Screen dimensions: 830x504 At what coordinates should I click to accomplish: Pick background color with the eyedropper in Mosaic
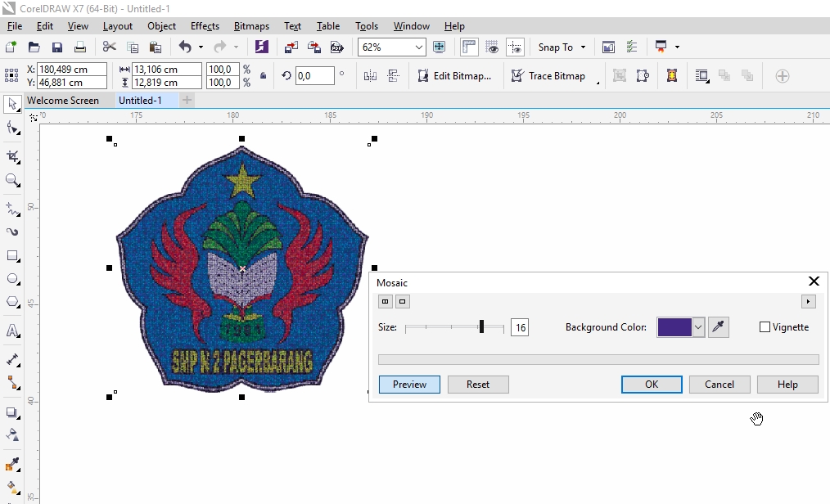click(719, 327)
